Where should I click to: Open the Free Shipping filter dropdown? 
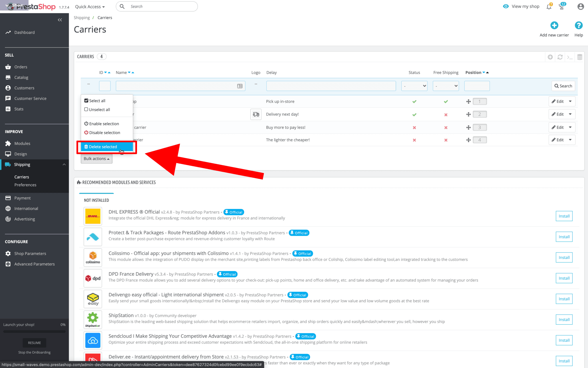pos(446,86)
